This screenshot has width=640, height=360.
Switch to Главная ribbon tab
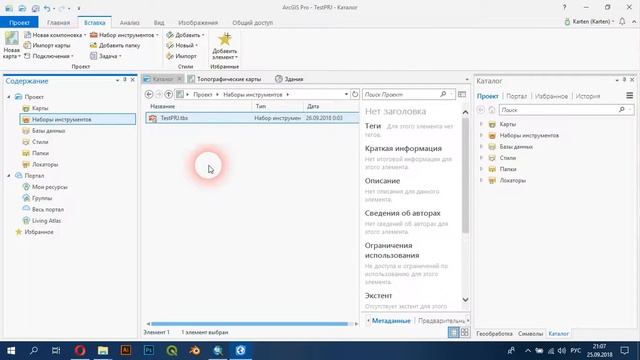(58, 22)
